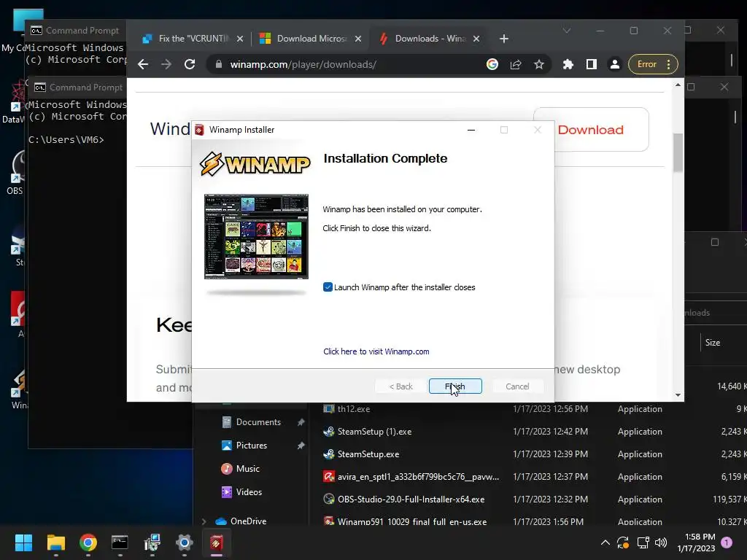747x560 pixels.
Task: Open the 1:58 PM clock and date
Action: click(696, 542)
